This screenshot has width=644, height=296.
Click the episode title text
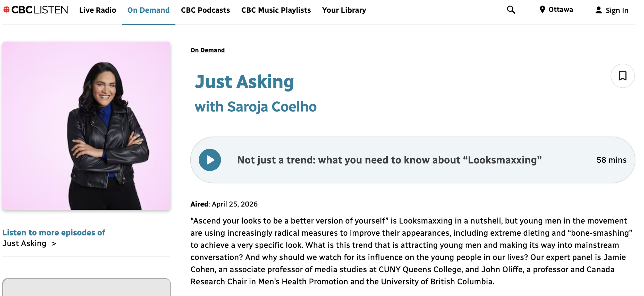point(389,160)
